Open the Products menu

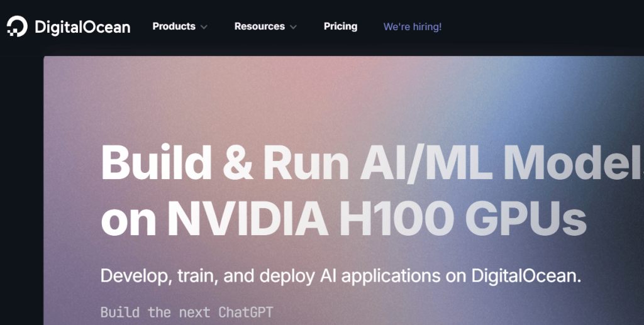pyautogui.click(x=174, y=26)
